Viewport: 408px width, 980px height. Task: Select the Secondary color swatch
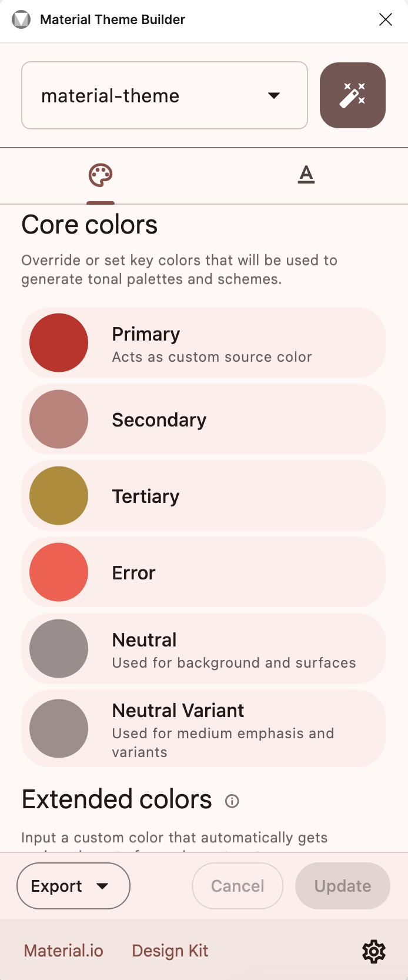pos(59,419)
